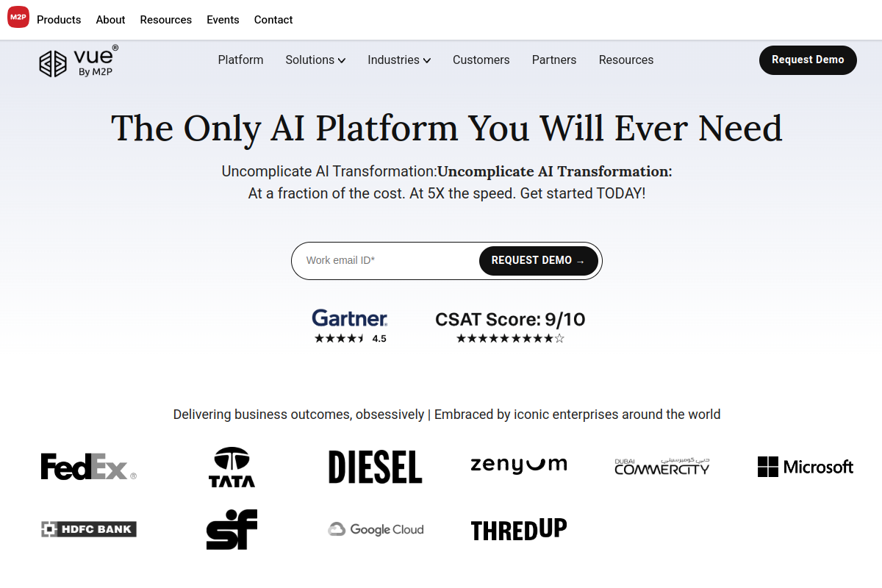
Task: Click bold 'Uncomplicate AI Transformation:' text
Action: [555, 171]
